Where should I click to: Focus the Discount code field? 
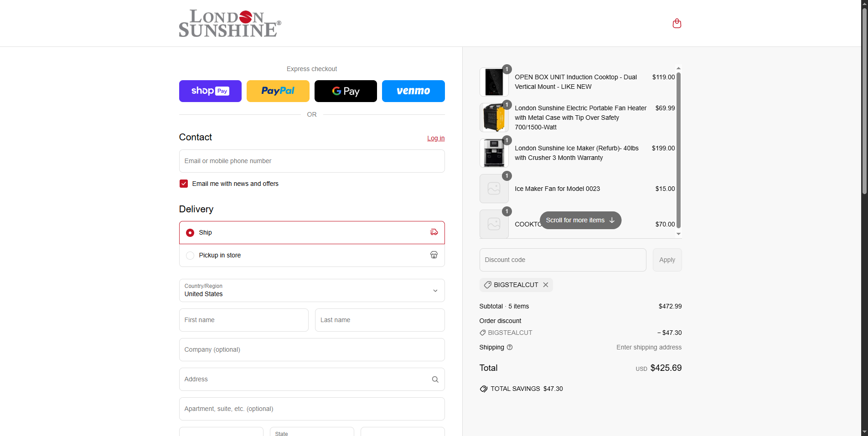[563, 260]
